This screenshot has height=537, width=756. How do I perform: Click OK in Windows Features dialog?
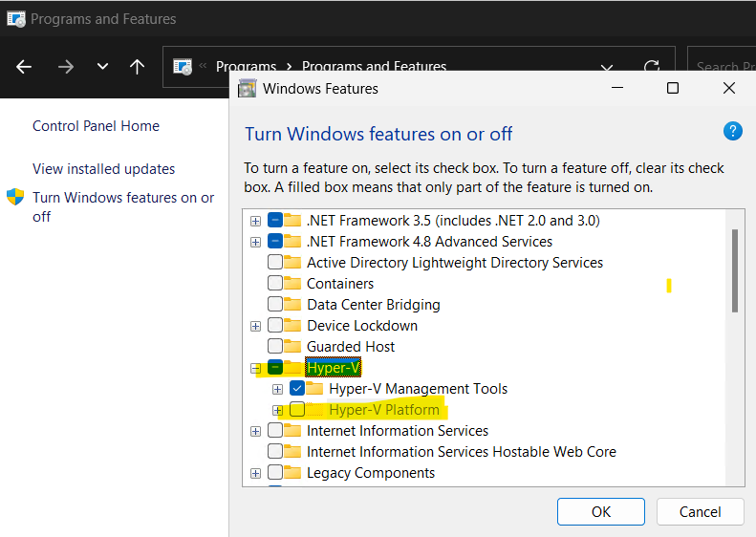click(601, 511)
